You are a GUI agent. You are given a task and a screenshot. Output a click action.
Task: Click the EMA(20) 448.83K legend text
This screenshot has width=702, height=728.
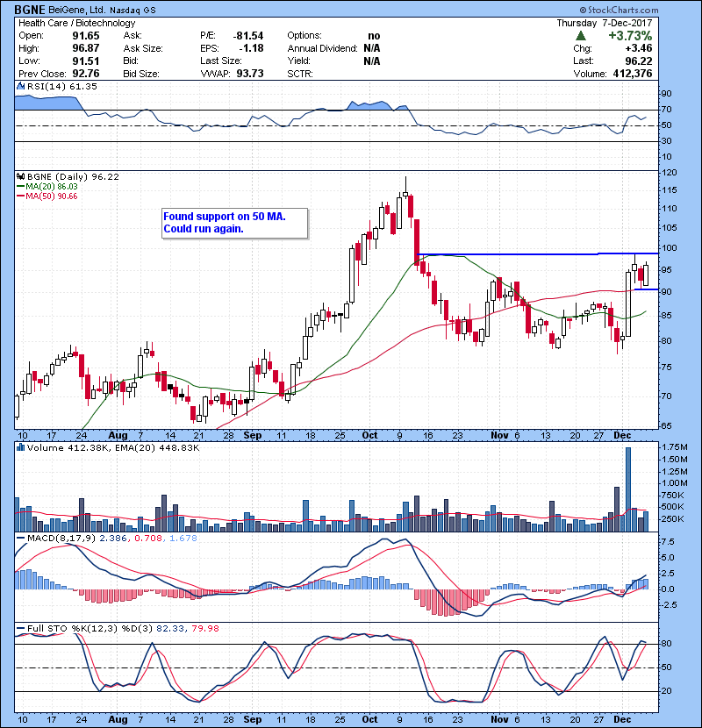157,447
